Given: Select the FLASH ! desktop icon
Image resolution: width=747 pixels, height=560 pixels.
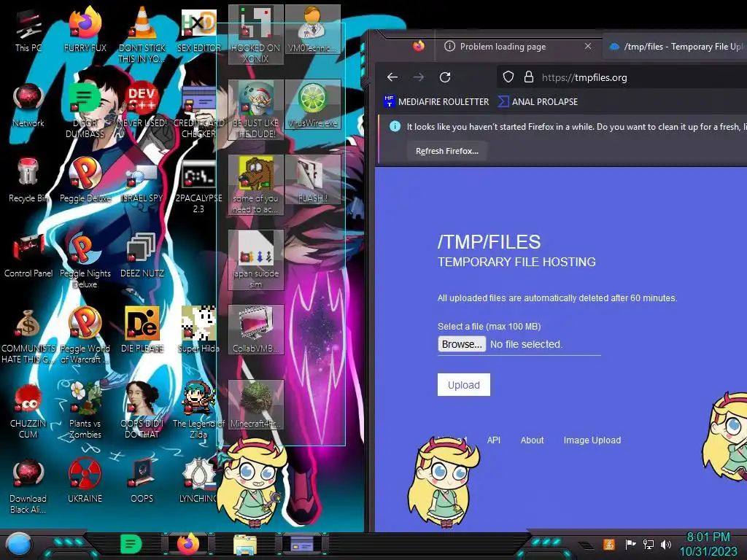Looking at the screenshot, I should click(312, 180).
